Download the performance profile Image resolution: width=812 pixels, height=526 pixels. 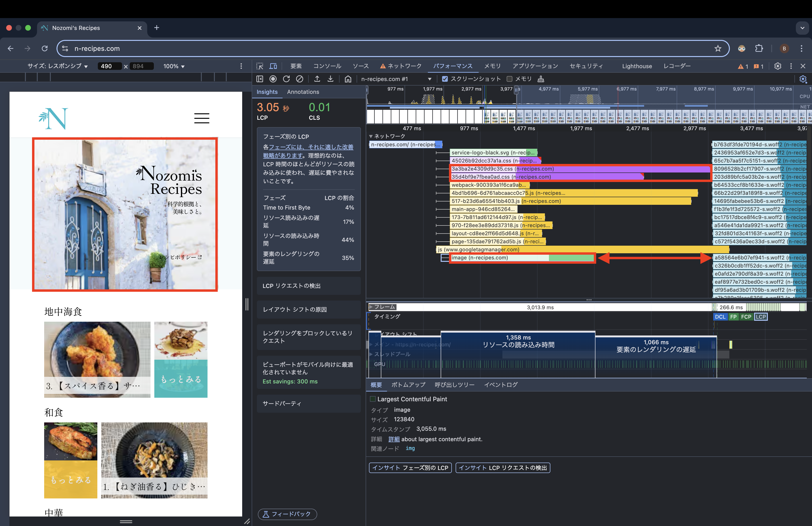click(x=330, y=79)
